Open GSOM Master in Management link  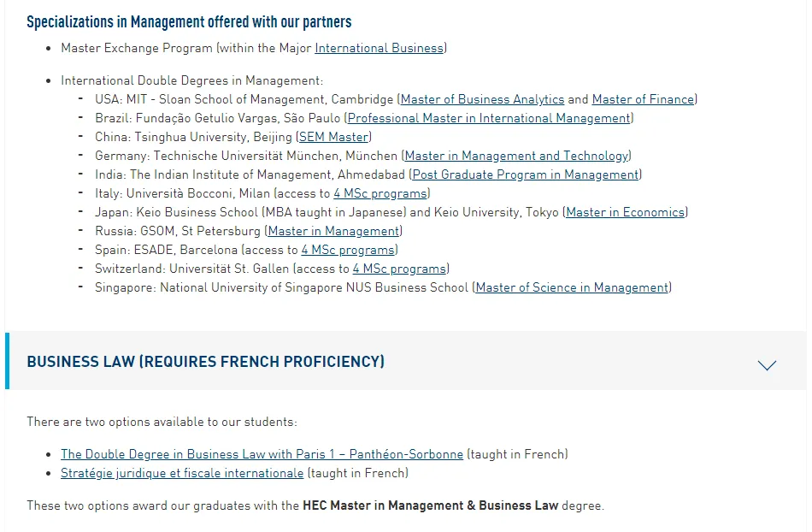333,231
